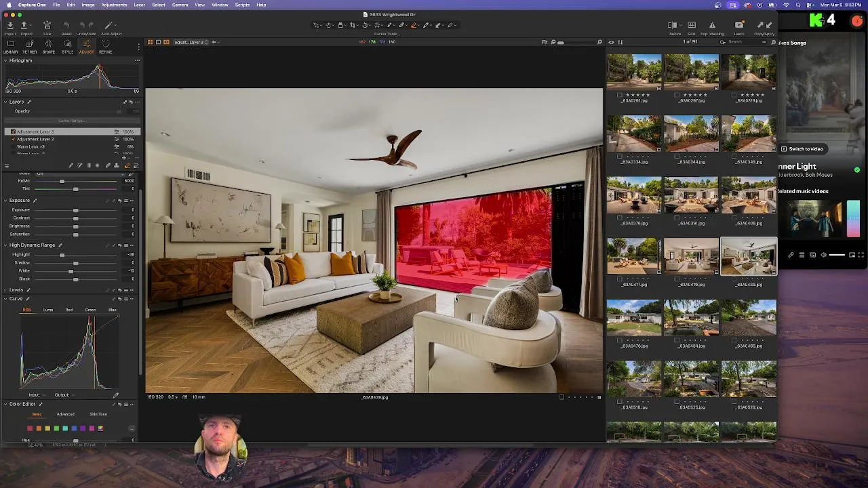Open the Layer menu

tap(139, 5)
